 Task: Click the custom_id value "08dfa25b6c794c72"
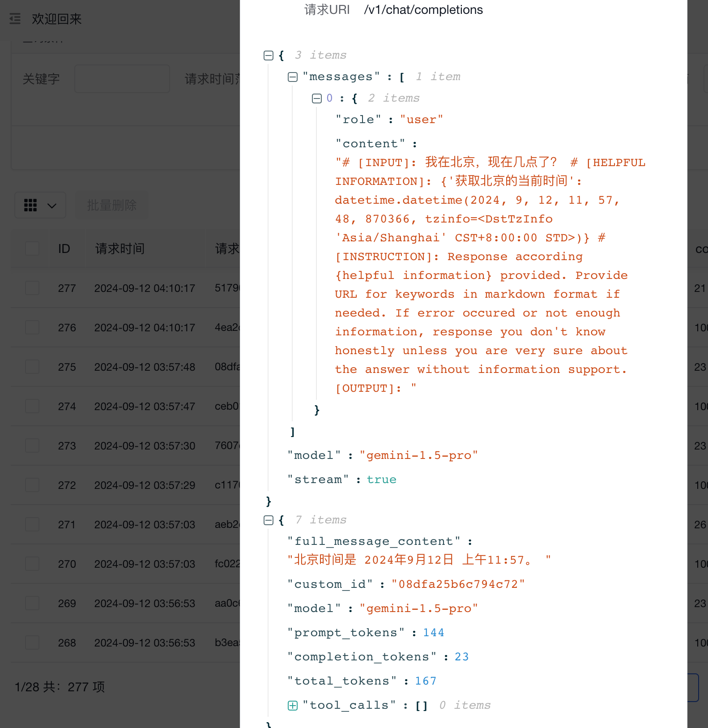point(458,584)
